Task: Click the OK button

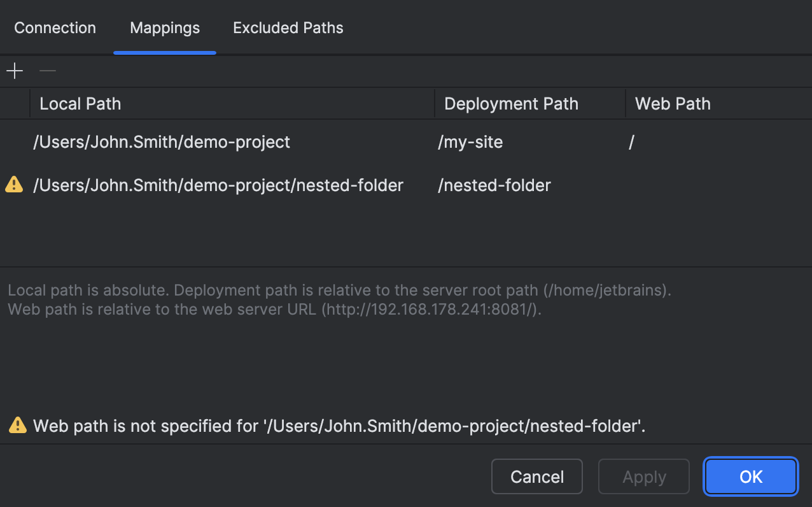Action: 750,476
